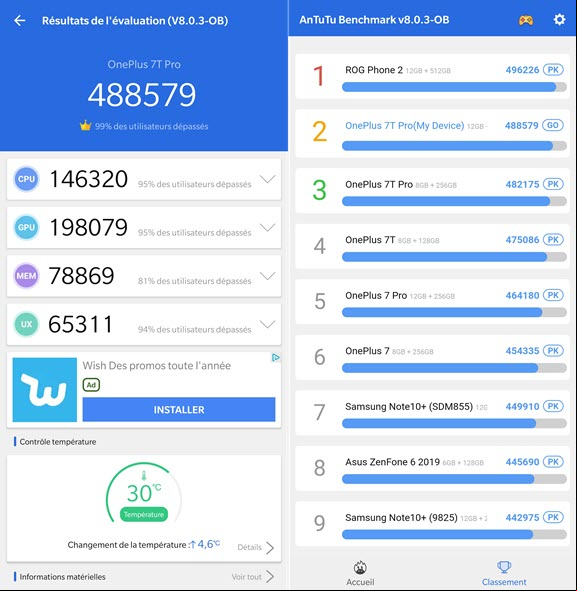Tap the UX score badge icon
The height and width of the screenshot is (591, 577).
point(26,324)
